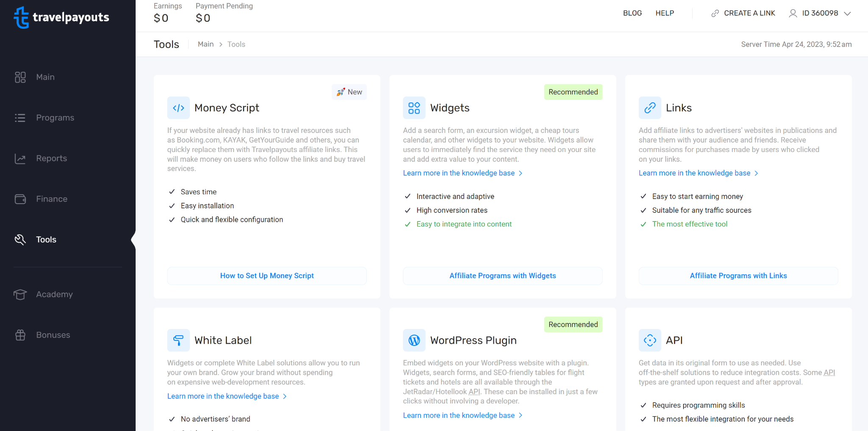Click Affiliate Programs with Widgets button
The width and height of the screenshot is (868, 431).
point(503,276)
